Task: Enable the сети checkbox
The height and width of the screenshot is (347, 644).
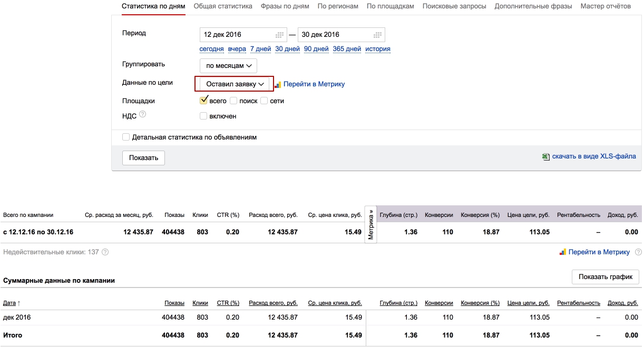Action: 264,101
